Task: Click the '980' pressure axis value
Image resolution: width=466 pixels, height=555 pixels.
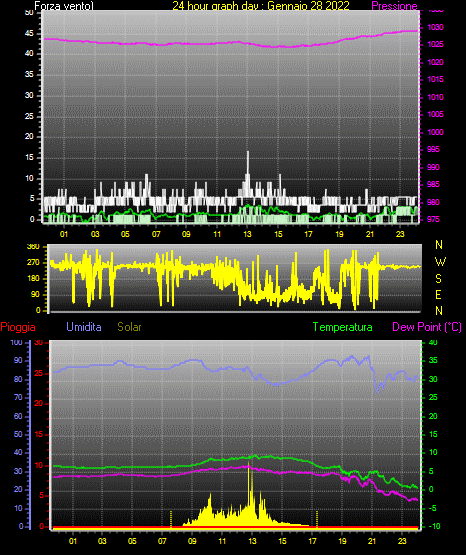Action: coord(433,202)
